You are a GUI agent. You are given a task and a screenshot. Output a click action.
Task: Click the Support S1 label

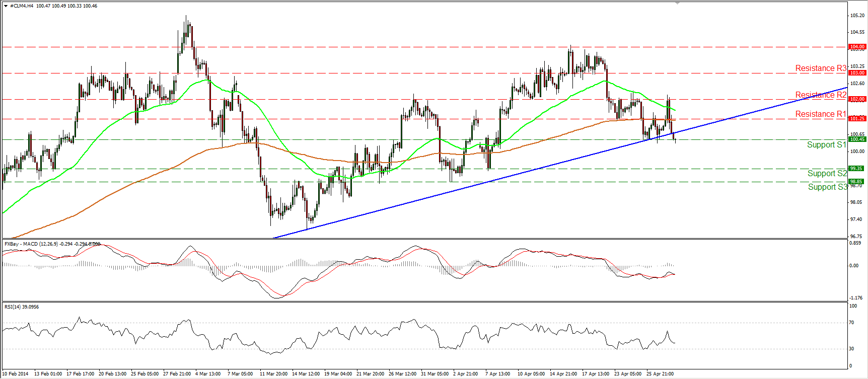coord(827,145)
